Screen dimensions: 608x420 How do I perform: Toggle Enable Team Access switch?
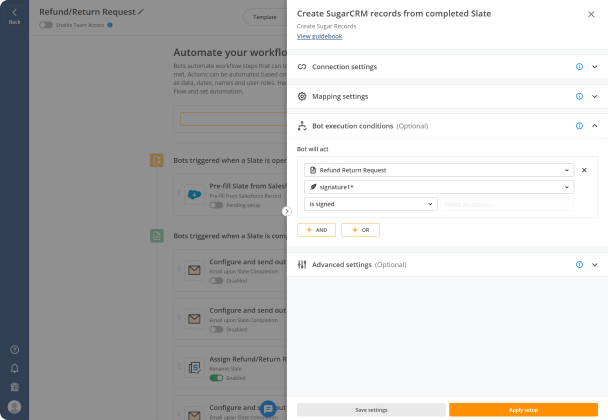[x=46, y=25]
